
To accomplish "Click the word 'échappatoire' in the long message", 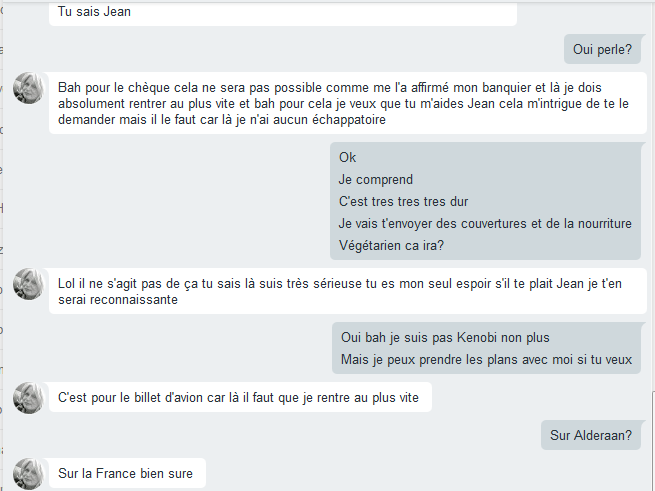I will pyautogui.click(x=349, y=120).
